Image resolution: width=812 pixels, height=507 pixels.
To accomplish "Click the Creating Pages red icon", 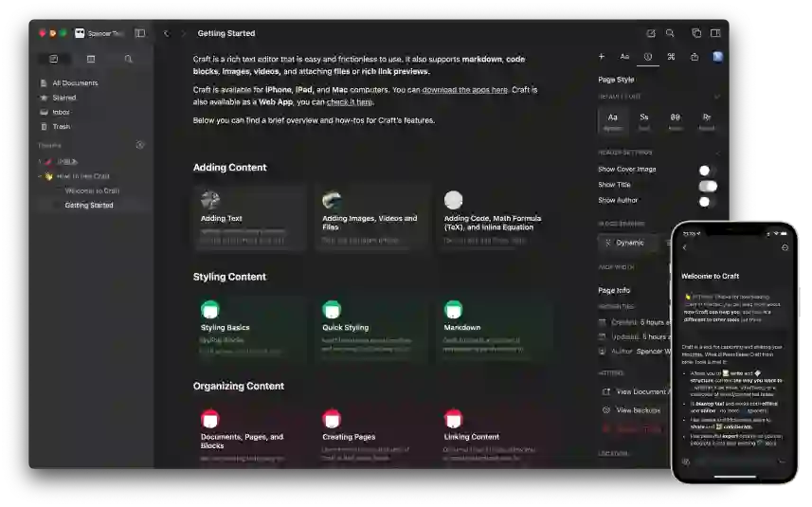I will (332, 419).
